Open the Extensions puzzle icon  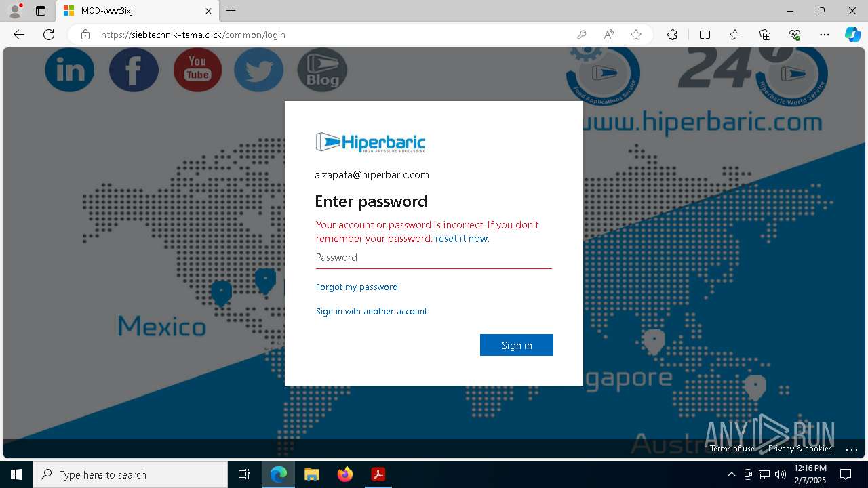672,35
